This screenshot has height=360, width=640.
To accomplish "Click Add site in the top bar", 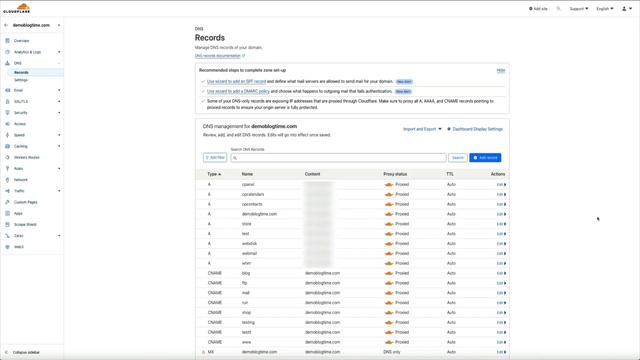I will (538, 9).
